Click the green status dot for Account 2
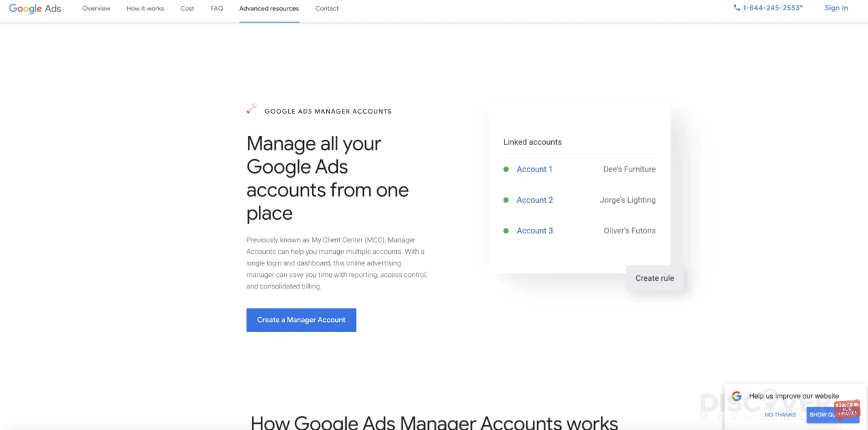The image size is (868, 430). coord(506,200)
